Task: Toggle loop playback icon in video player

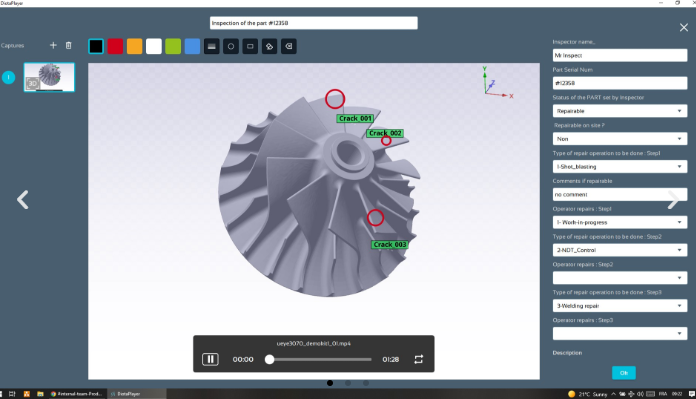Action: (419, 359)
